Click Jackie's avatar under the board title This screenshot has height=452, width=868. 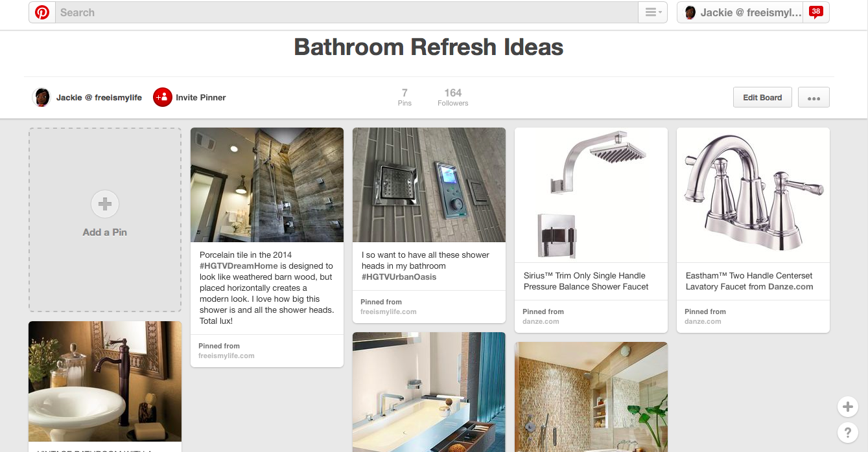41,97
